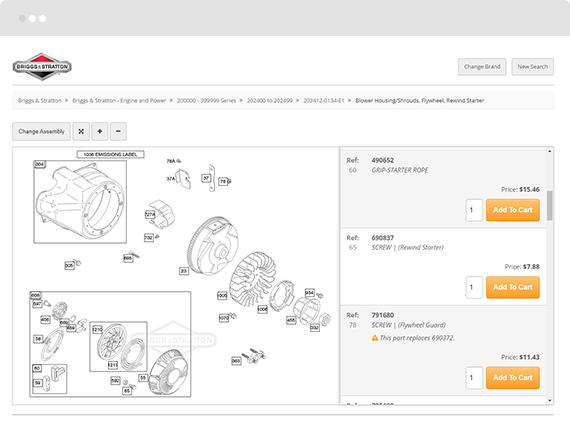The image size is (570, 431).
Task: Open Change Assembly selector
Action: 41,131
